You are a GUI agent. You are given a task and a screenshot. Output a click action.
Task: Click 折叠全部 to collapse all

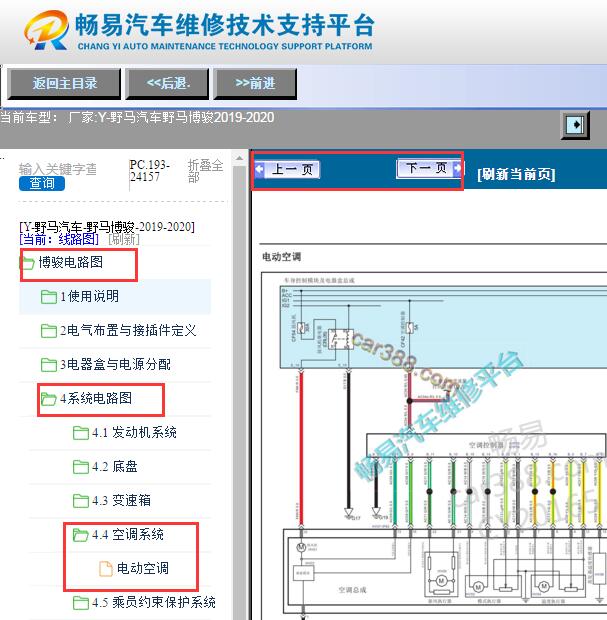205,171
